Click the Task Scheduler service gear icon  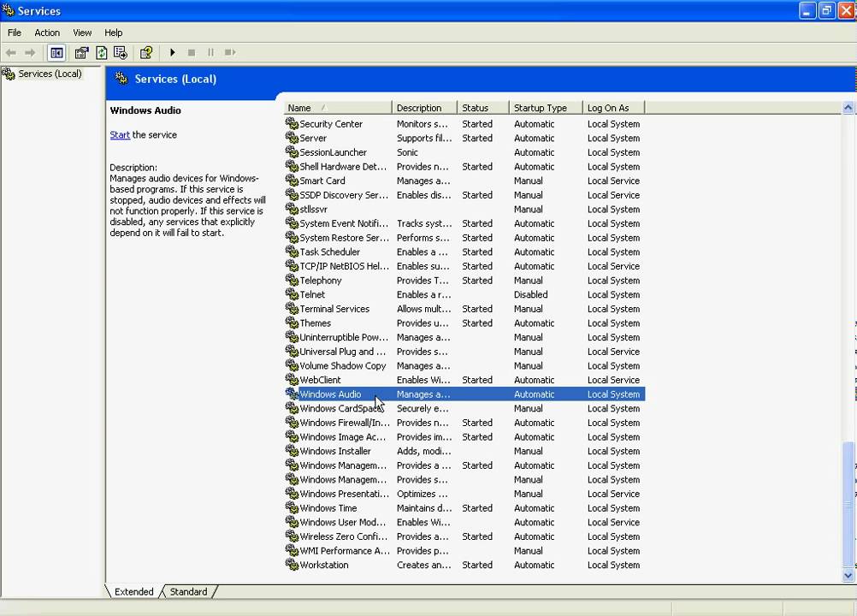292,252
